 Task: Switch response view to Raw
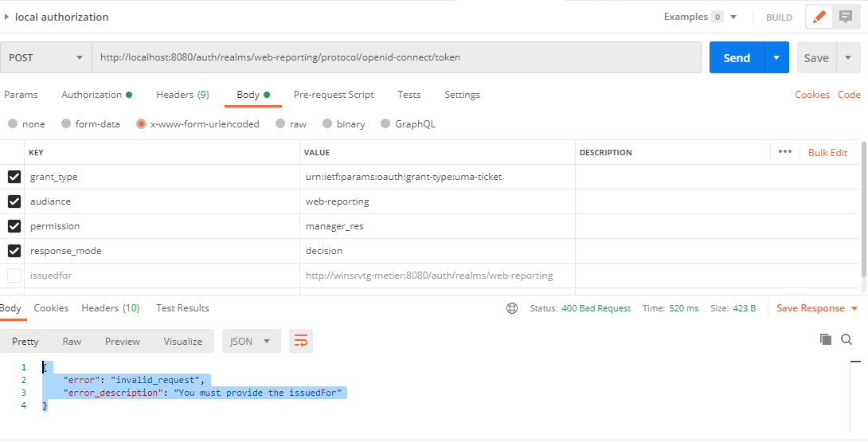tap(72, 341)
